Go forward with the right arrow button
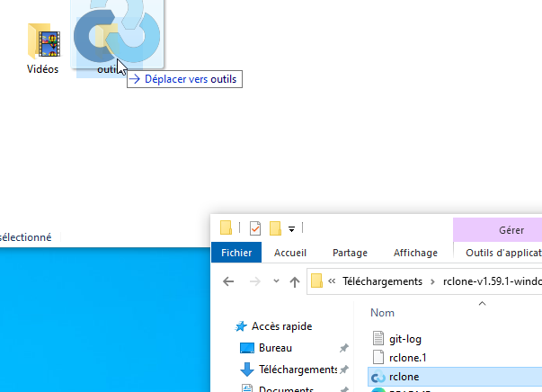 coord(255,281)
